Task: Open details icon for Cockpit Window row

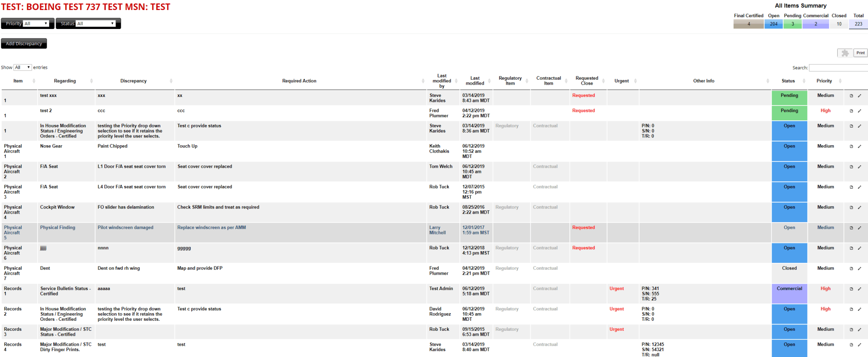Action: coord(851,208)
